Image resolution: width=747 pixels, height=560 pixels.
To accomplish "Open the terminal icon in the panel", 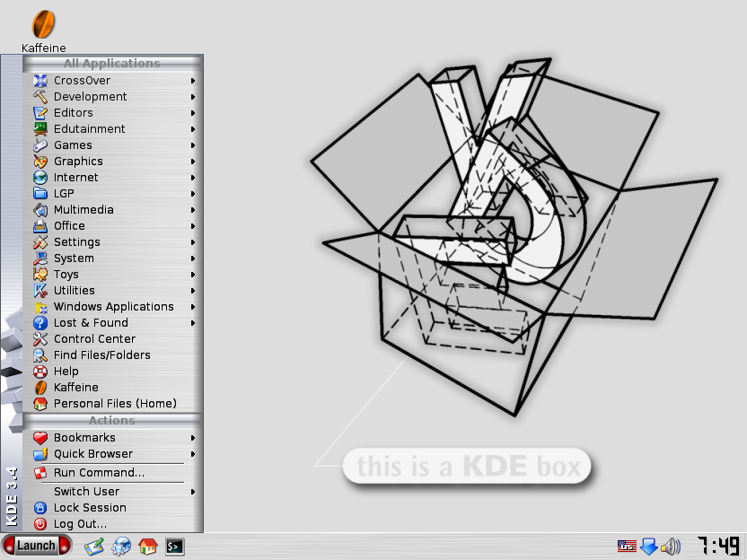I will click(174, 547).
